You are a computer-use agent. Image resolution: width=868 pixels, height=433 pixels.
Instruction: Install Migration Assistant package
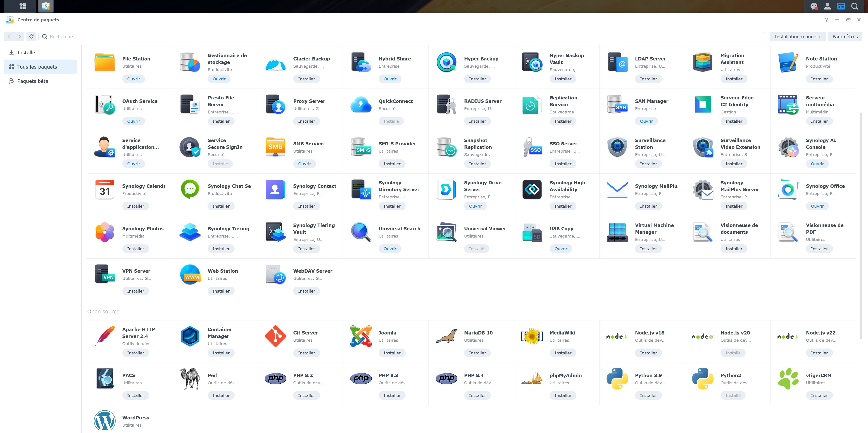tap(734, 79)
